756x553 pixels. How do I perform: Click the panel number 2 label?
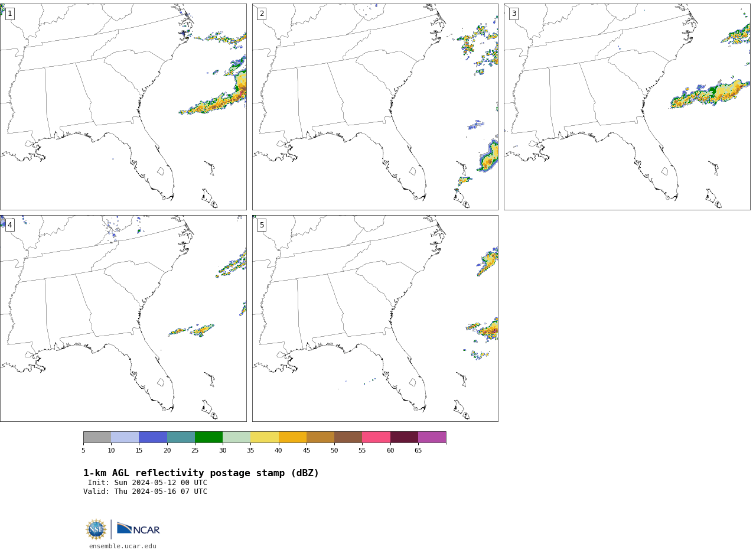pyautogui.click(x=262, y=14)
